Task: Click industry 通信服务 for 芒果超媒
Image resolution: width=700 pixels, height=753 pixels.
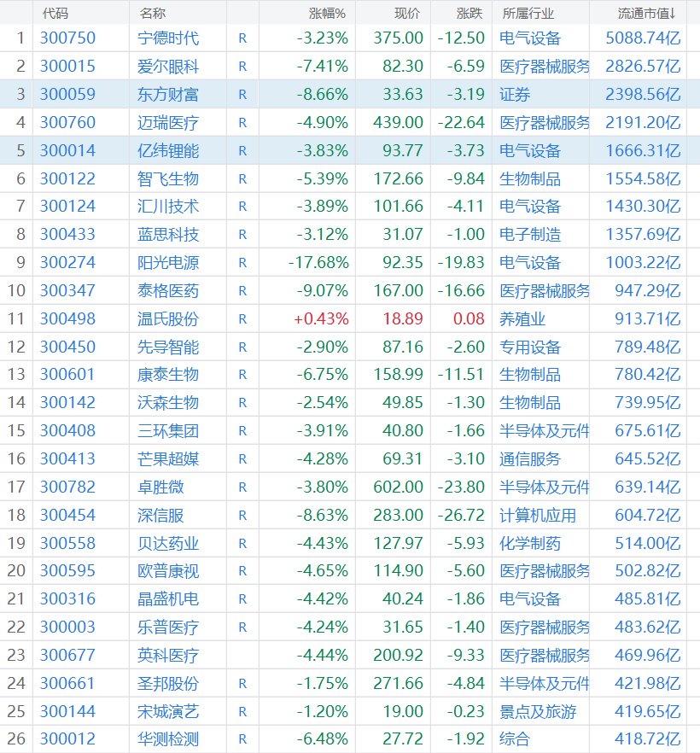Action: [x=530, y=458]
